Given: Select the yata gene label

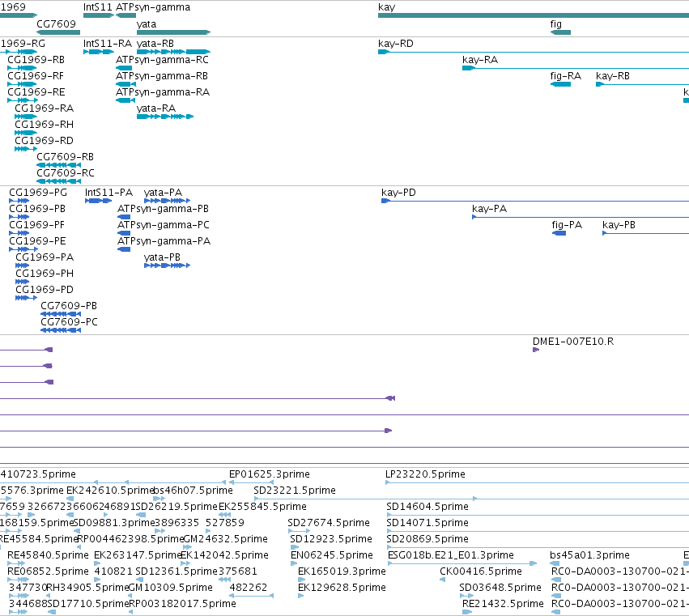Looking at the screenshot, I should (x=147, y=24).
